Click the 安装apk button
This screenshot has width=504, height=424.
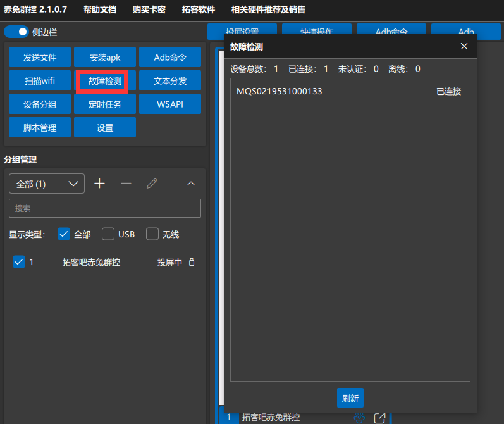[105, 58]
